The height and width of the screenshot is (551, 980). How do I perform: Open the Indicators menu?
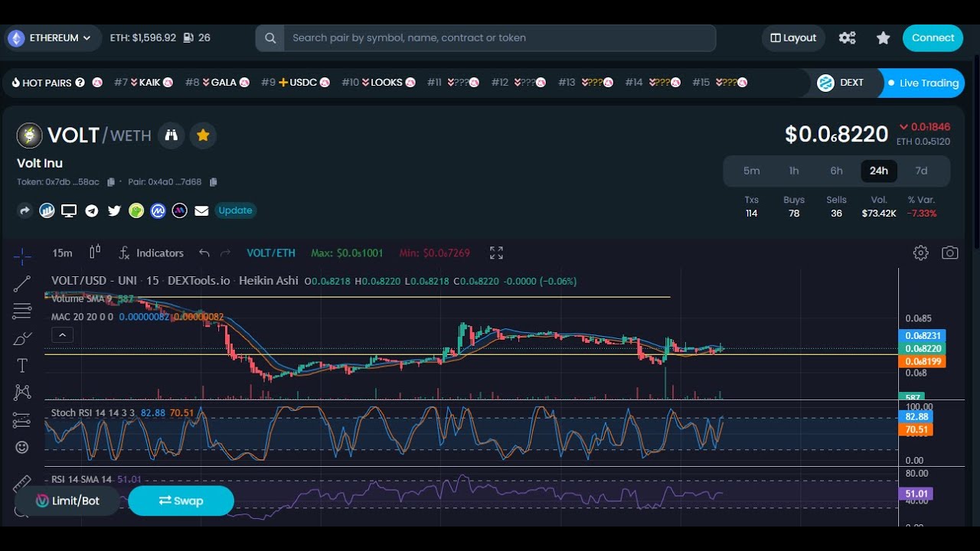pos(151,253)
